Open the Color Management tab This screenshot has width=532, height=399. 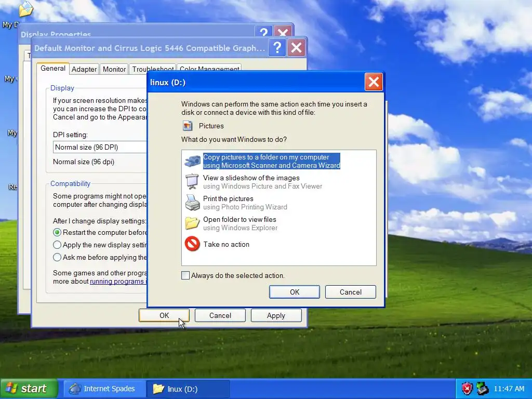(x=209, y=68)
